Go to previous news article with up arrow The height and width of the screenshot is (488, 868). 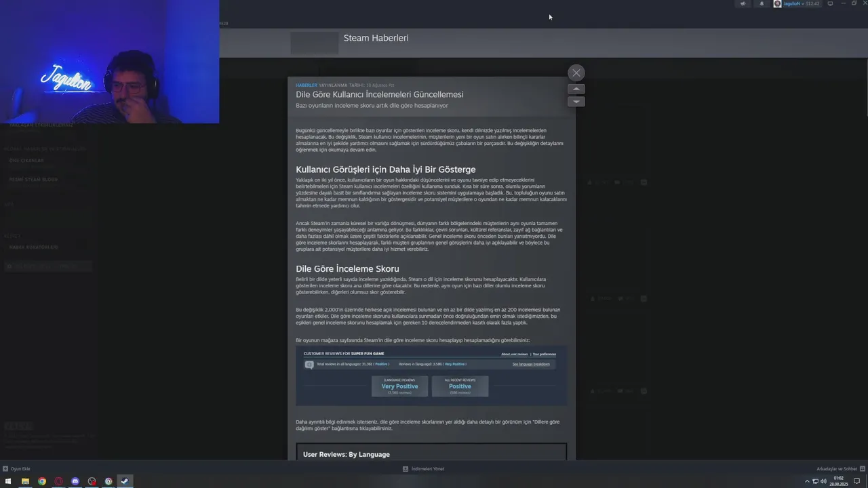tap(576, 89)
